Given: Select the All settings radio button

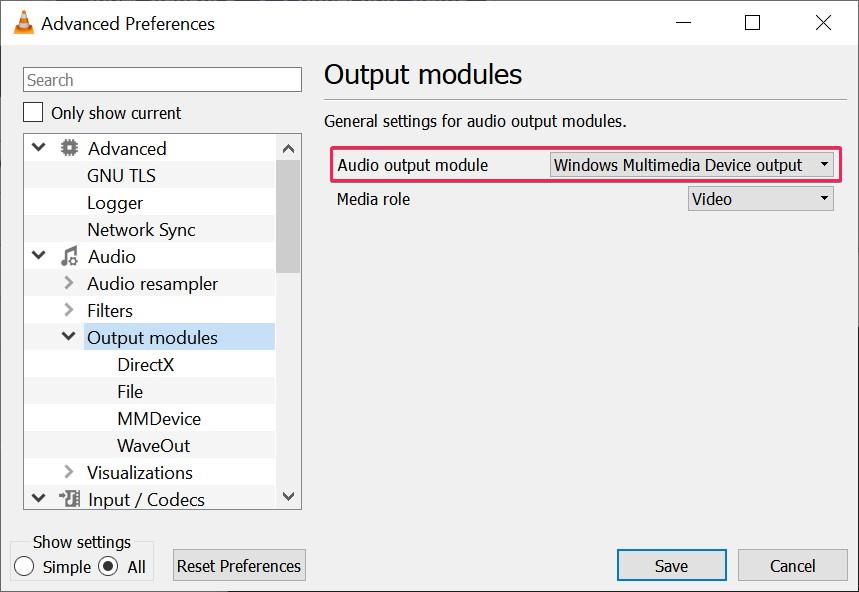Looking at the screenshot, I should tap(108, 566).
